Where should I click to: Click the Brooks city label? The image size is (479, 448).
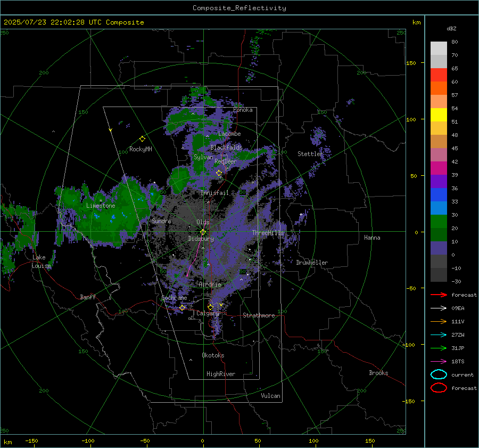[378, 373]
